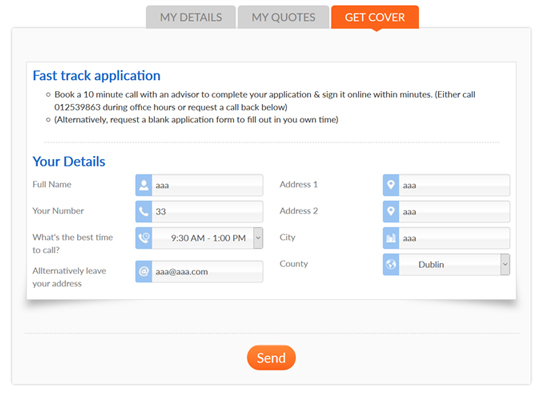Click the 'Address 1' label
Image resolution: width=542 pixels, height=398 pixels.
click(x=299, y=184)
